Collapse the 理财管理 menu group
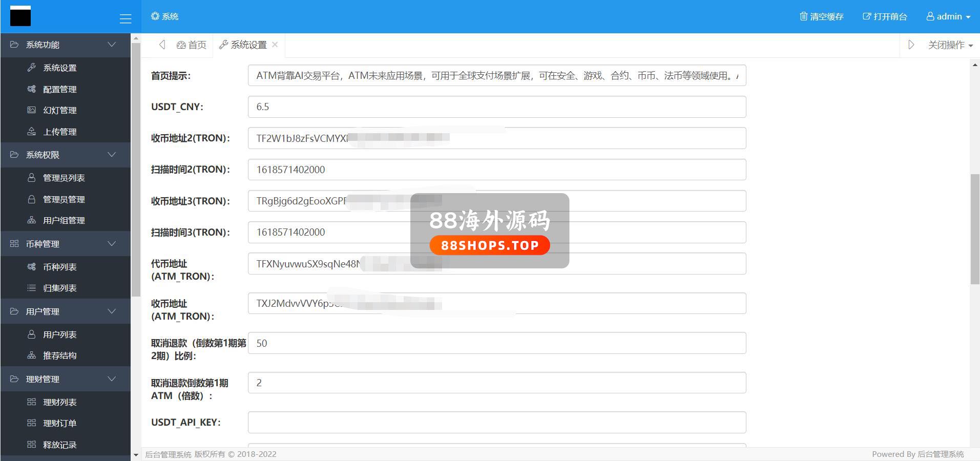980x461 pixels. tap(111, 379)
